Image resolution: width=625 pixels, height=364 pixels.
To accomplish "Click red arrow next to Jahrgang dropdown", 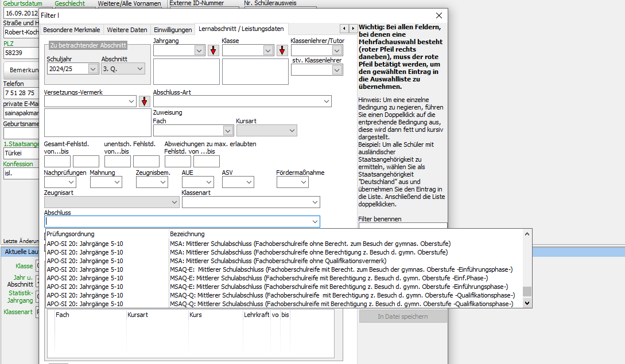I will point(213,50).
